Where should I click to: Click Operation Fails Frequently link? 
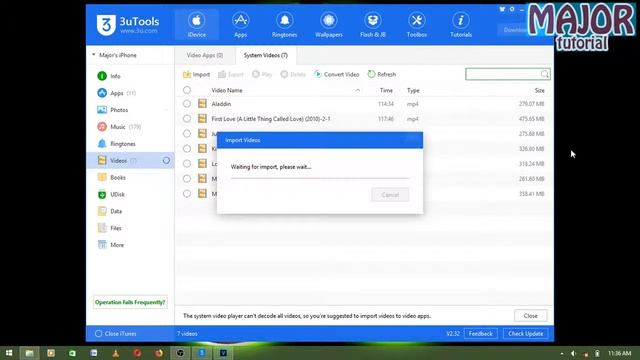pyautogui.click(x=130, y=302)
